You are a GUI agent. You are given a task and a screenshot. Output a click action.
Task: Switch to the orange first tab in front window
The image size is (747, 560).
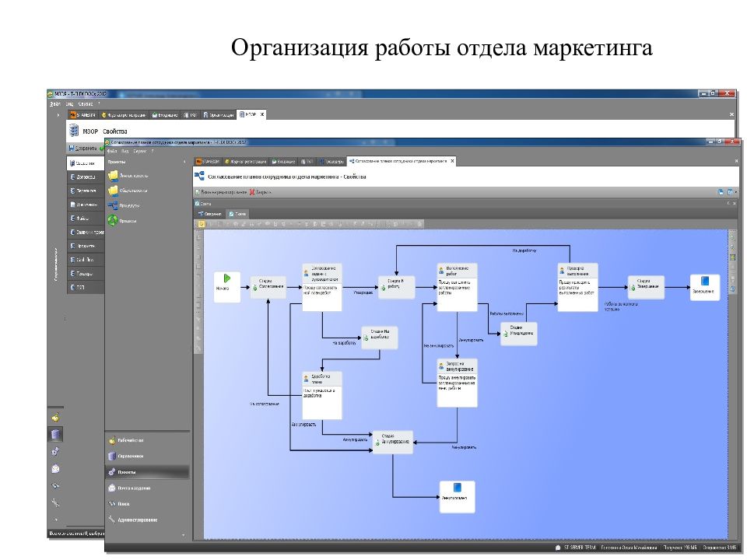(208, 162)
